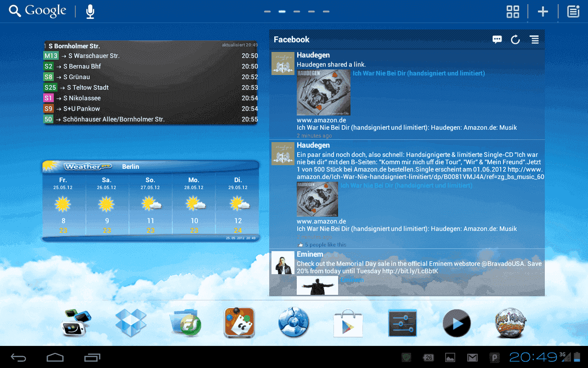Open the Settings sliders app
This screenshot has width=588, height=368.
(402, 323)
